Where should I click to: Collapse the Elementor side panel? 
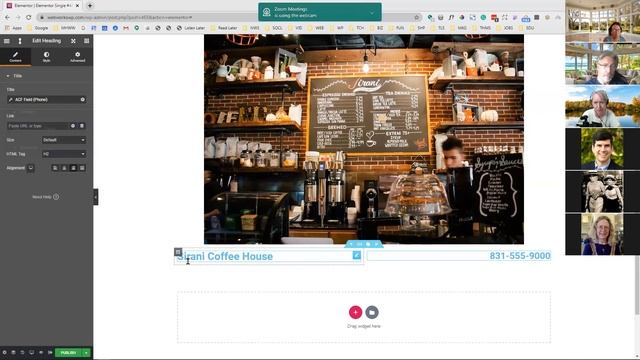tap(96, 197)
